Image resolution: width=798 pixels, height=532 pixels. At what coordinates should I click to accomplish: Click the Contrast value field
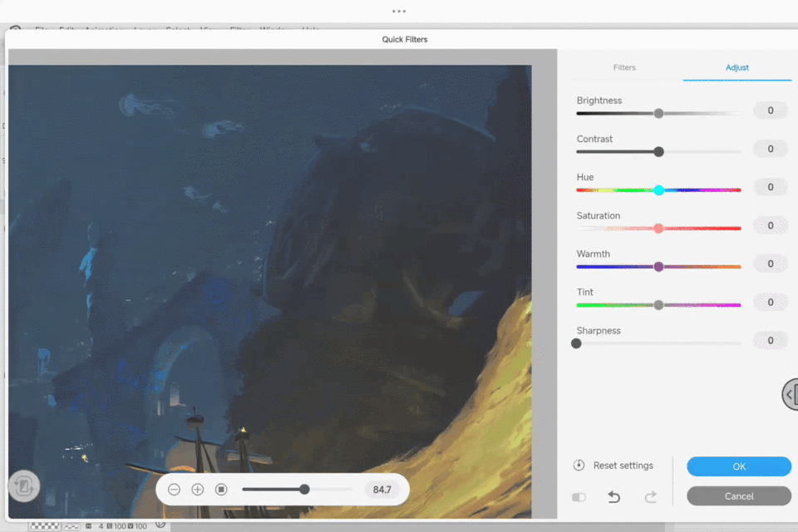(x=771, y=149)
